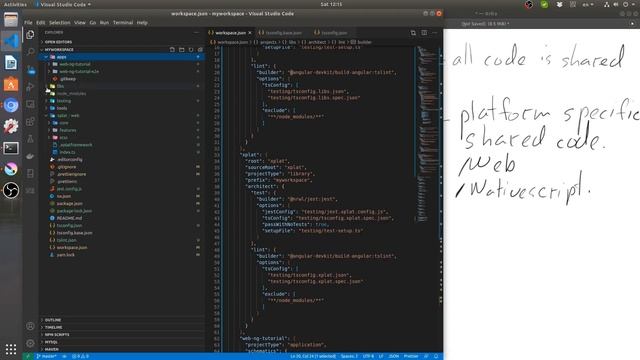Change LF end of line sequence
The height and width of the screenshot is (360, 640).
click(381, 356)
